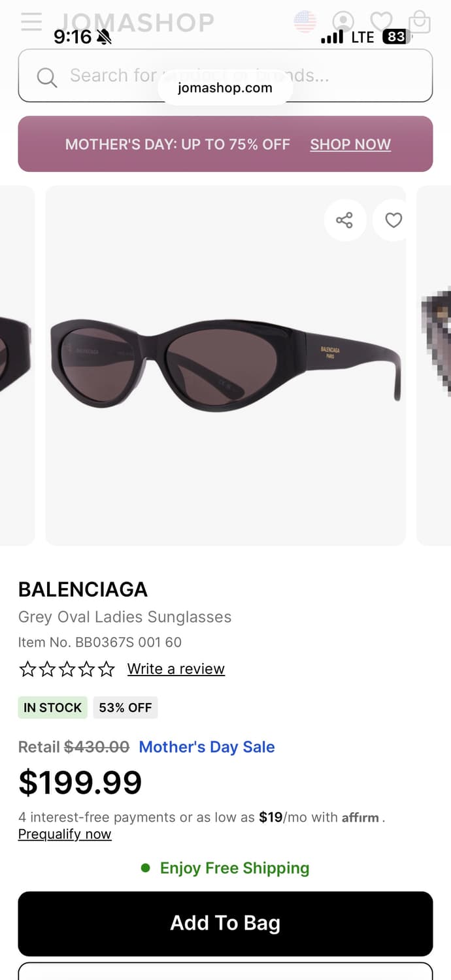Viewport: 451px width, 980px height.
Task: Tap the US flag country selector
Action: (x=305, y=22)
